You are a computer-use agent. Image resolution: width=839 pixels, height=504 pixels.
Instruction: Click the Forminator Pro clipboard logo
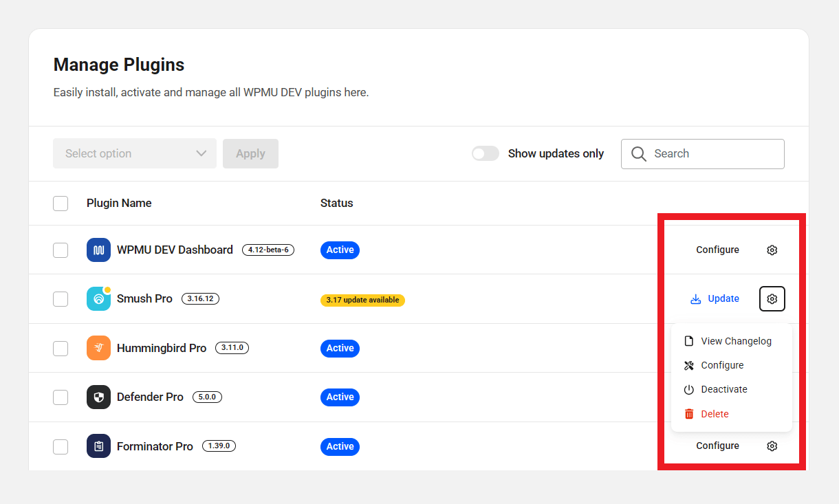(x=98, y=446)
